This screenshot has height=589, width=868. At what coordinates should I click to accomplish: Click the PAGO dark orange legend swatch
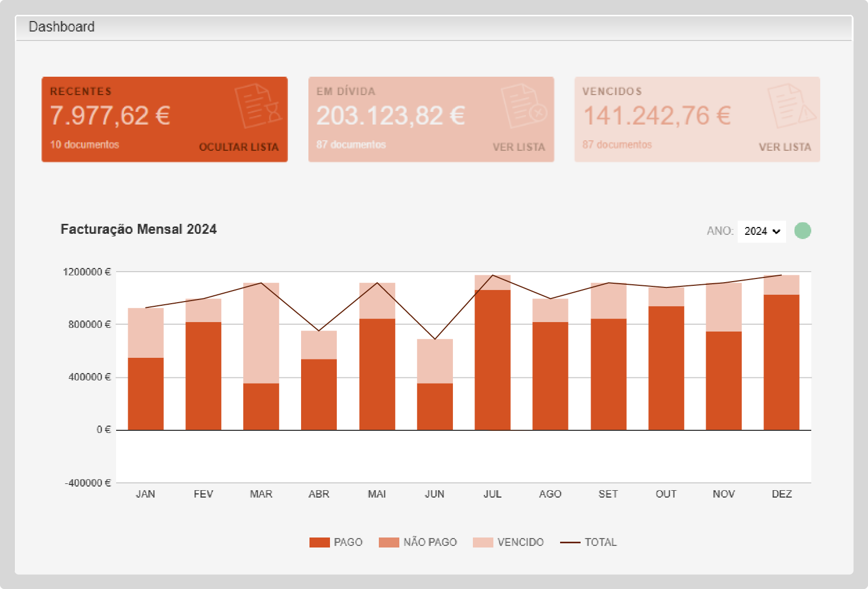tap(319, 542)
